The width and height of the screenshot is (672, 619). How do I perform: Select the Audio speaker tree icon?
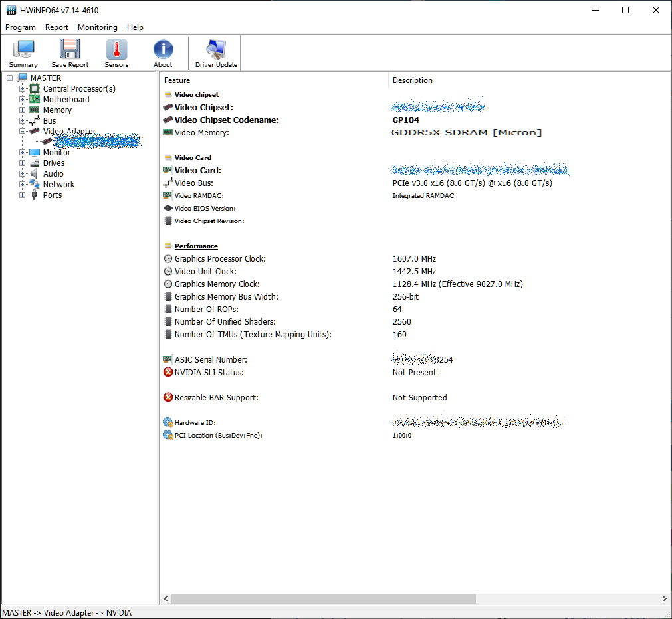(x=35, y=173)
